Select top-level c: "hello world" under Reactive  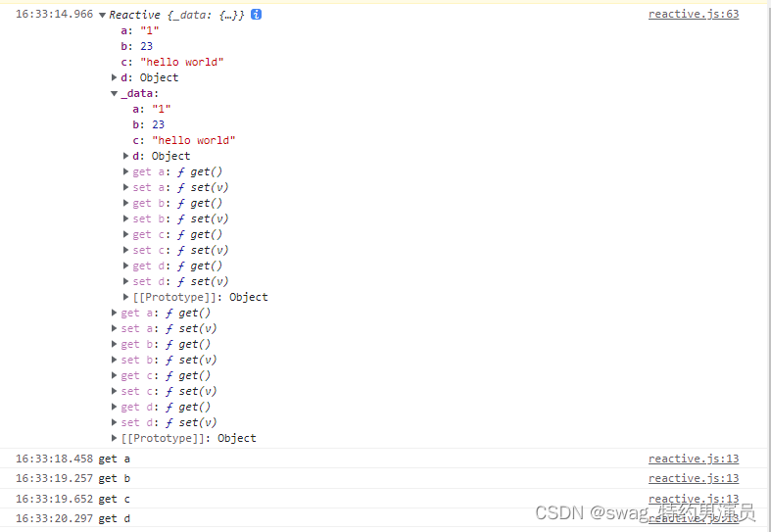172,63
